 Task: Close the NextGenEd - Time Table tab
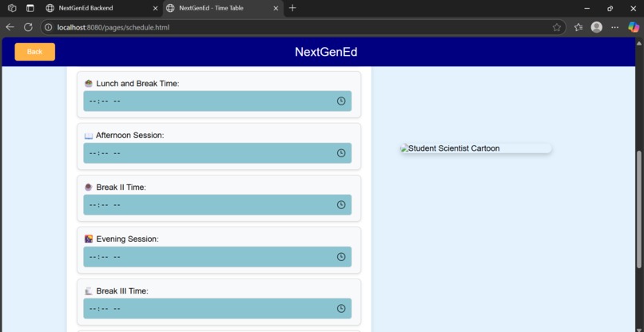coord(276,8)
